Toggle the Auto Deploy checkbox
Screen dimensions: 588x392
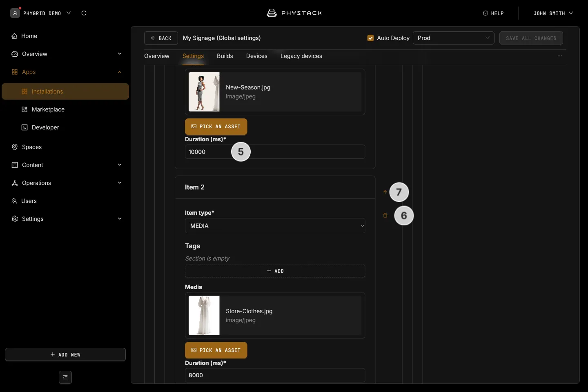point(370,38)
